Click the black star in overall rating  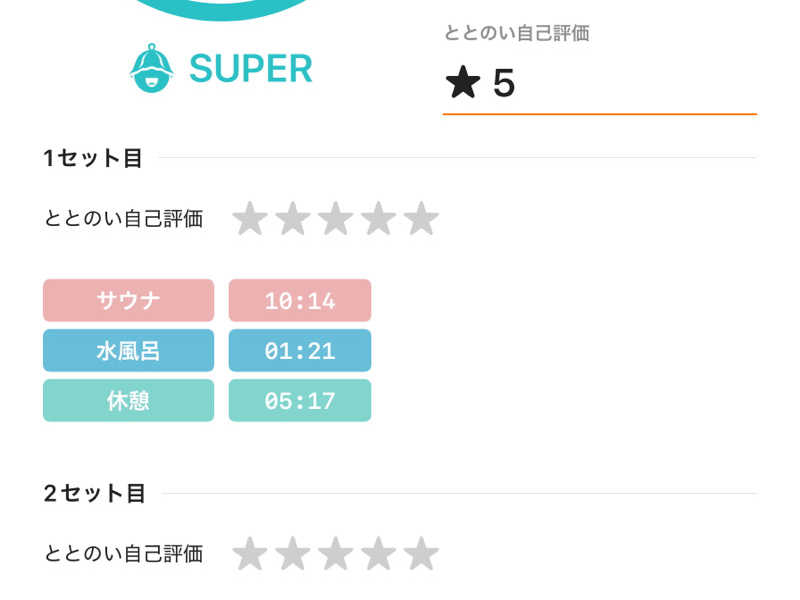463,83
